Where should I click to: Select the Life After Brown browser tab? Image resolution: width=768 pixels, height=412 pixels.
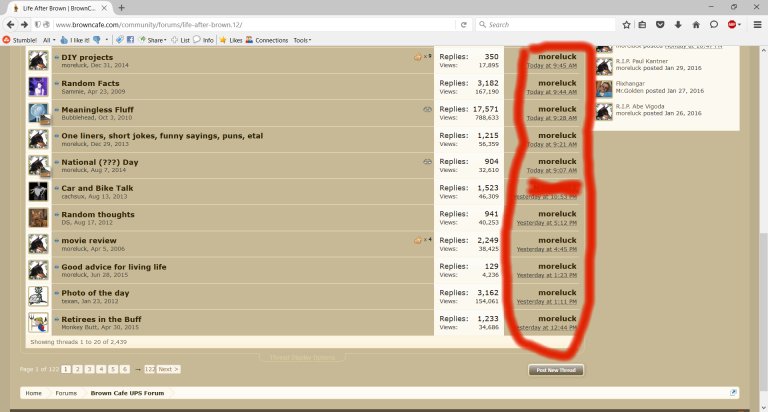pyautogui.click(x=59, y=8)
